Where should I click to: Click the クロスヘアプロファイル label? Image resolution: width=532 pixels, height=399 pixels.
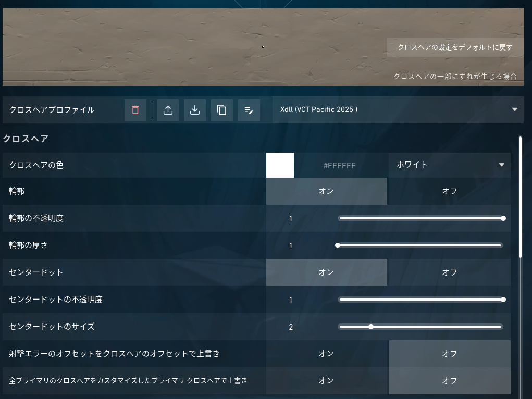pos(52,110)
